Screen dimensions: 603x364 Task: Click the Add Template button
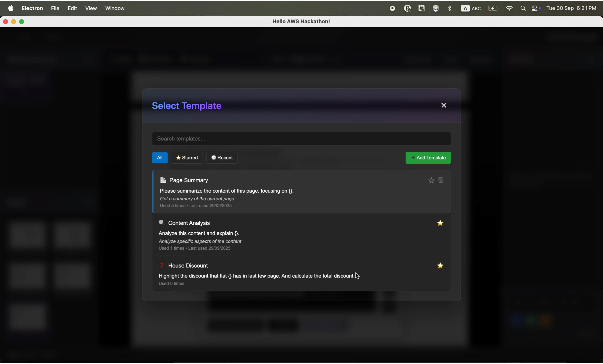click(x=428, y=158)
